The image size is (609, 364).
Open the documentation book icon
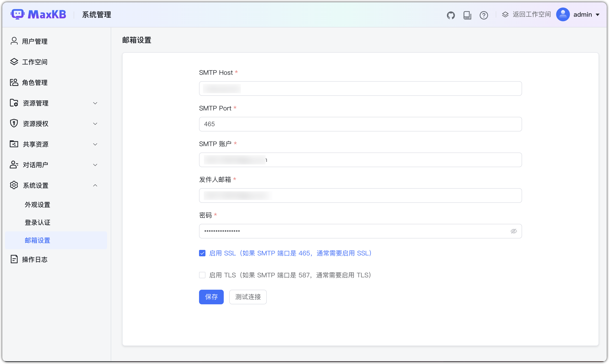[467, 15]
